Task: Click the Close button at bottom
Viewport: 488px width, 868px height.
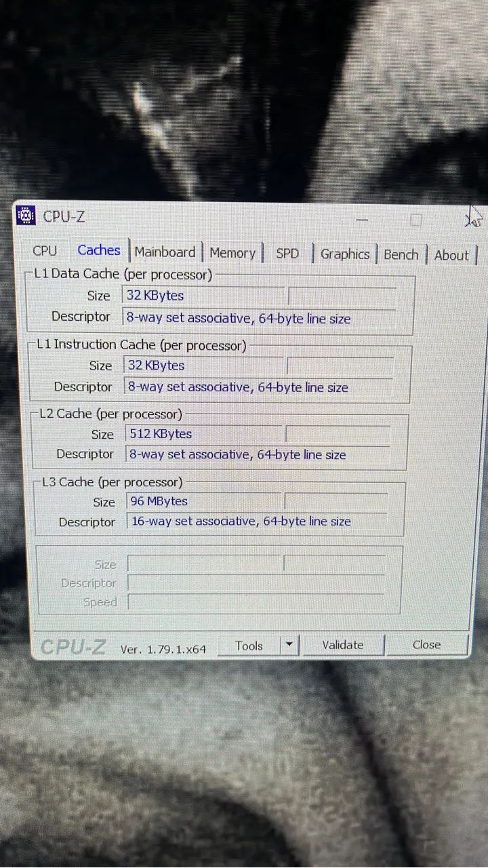Action: click(x=426, y=644)
